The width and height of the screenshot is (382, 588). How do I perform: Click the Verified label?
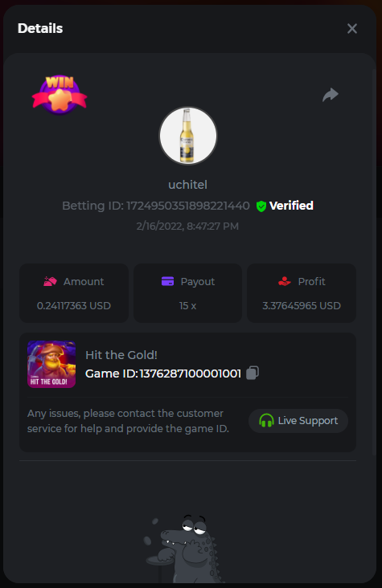coord(291,206)
